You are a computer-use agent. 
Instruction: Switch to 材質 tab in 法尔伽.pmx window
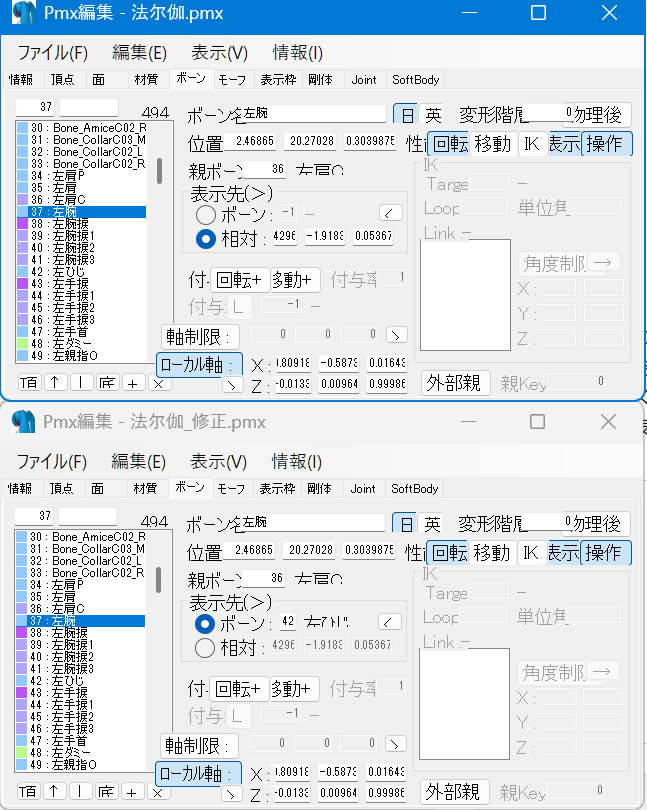coord(146,80)
